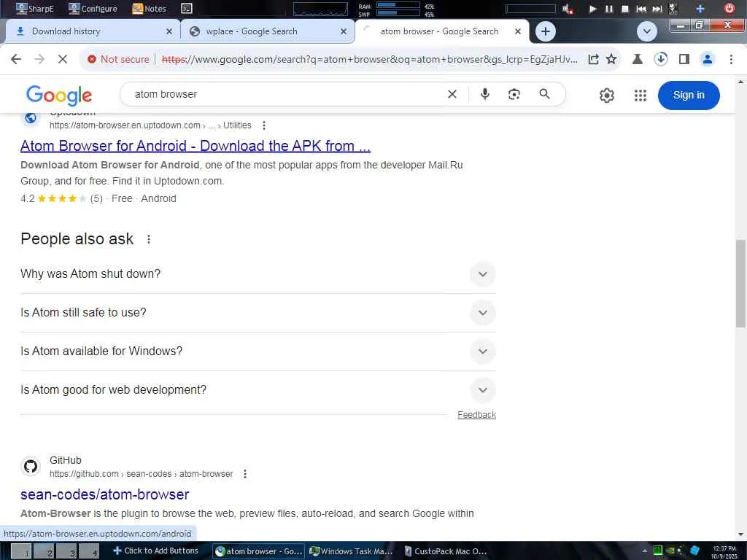Click the media volume bar in the top bar
The height and width of the screenshot is (560, 747).
pyautogui.click(x=530, y=9)
